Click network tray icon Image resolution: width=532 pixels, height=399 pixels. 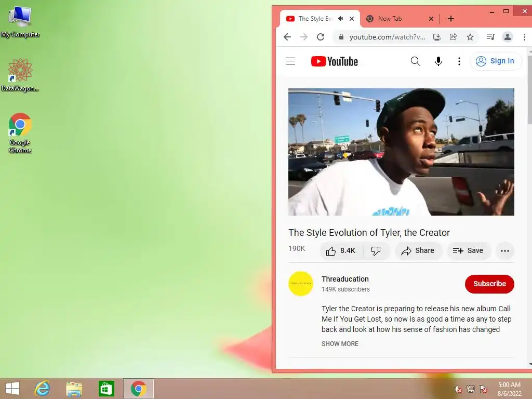click(470, 389)
